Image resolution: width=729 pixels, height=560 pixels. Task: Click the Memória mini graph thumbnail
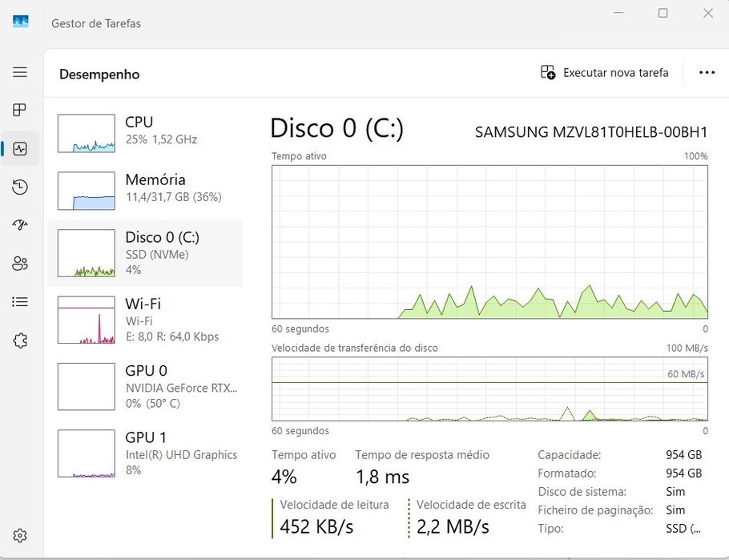coord(87,191)
